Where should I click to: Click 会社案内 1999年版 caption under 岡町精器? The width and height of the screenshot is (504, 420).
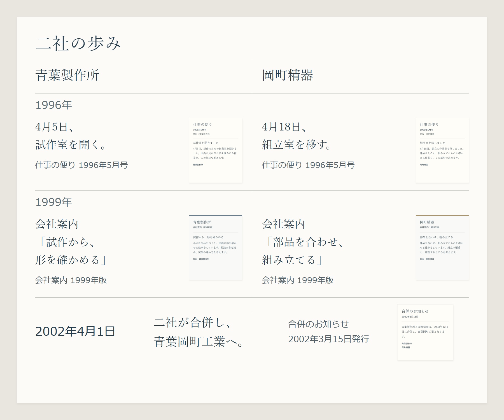tap(298, 280)
